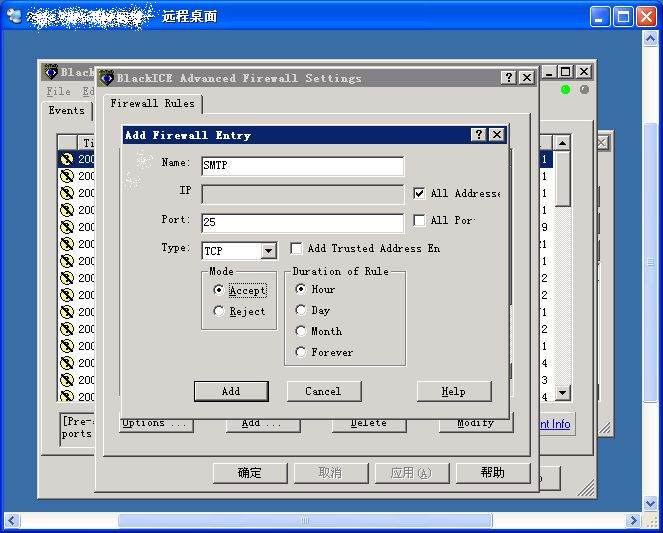Open the File menu in BlackICE window

pyautogui.click(x=58, y=91)
